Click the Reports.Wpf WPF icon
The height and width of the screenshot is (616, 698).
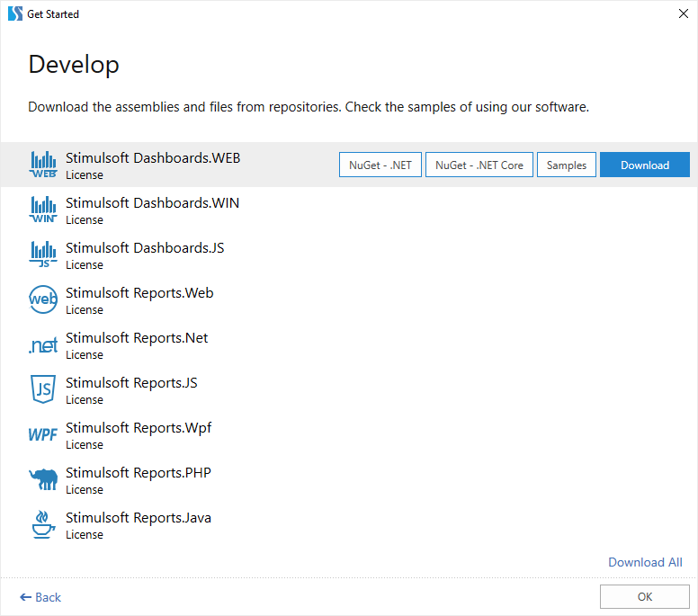[43, 434]
